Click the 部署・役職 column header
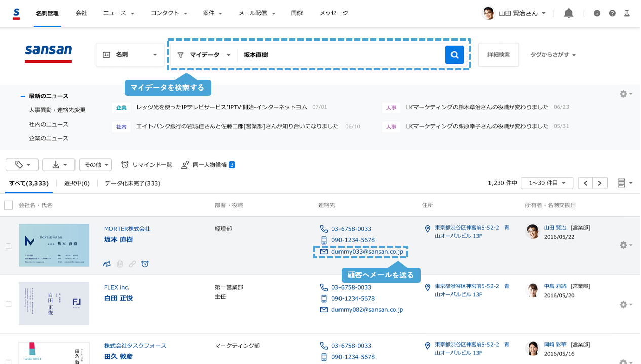641x364 pixels. point(229,205)
